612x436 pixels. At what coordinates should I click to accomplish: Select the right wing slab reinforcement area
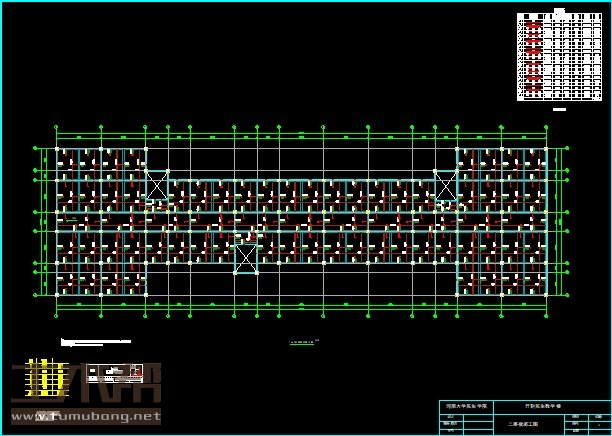[502, 221]
